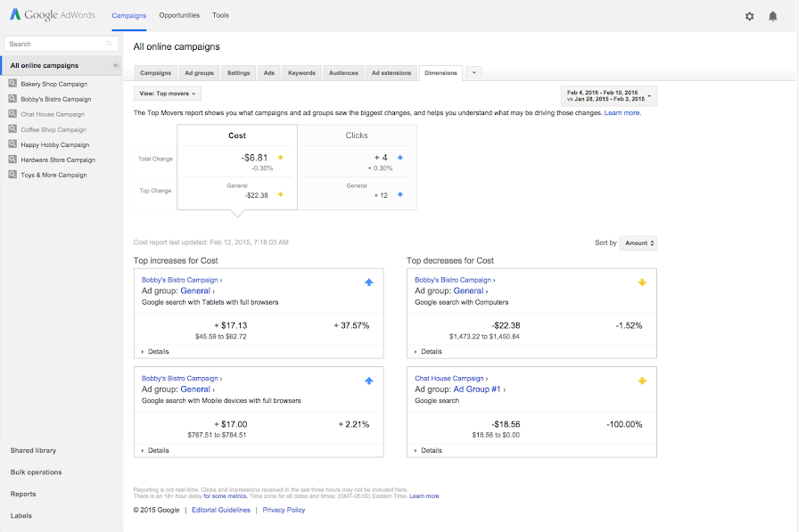Expand Details for the Tablets cost increase
The width and height of the screenshot is (798, 532).
click(155, 352)
